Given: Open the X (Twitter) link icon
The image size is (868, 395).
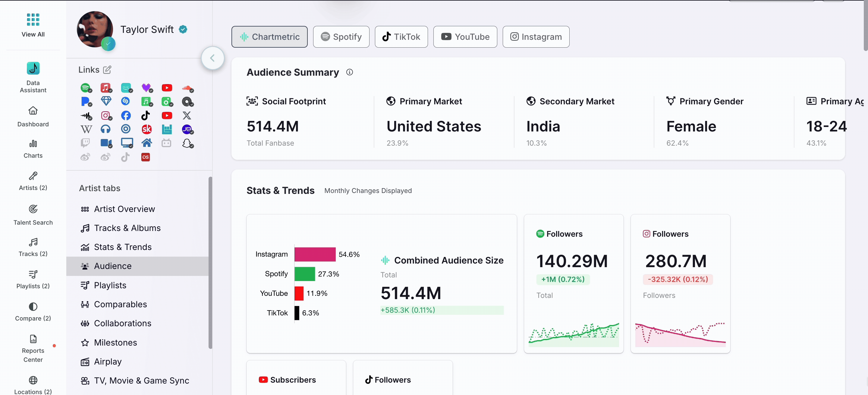Looking at the screenshot, I should point(187,115).
